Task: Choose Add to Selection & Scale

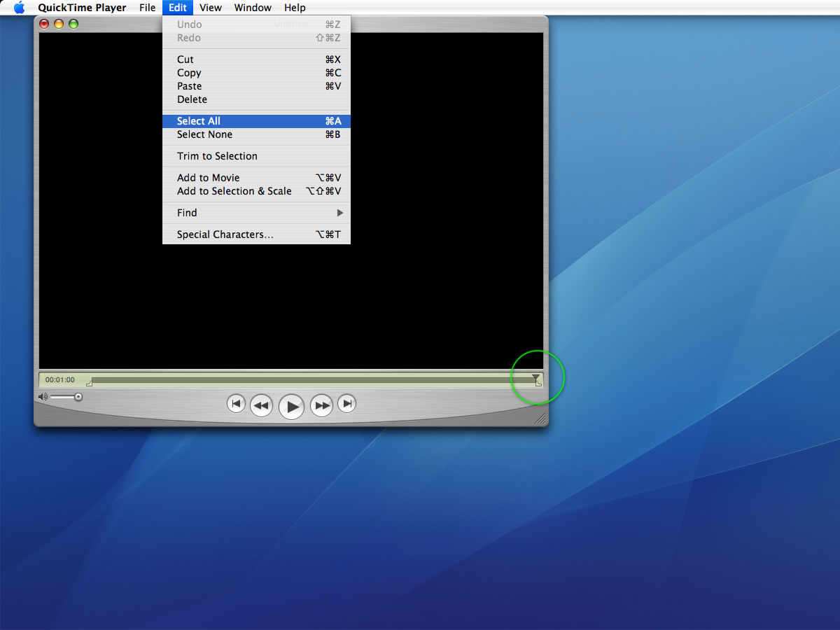Action: point(256,191)
